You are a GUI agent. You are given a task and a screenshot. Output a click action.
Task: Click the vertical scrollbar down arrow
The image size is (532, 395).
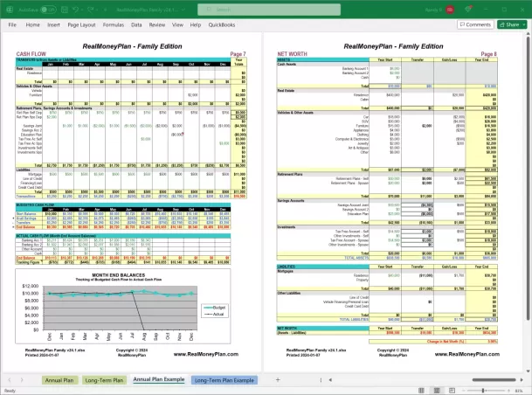click(x=528, y=371)
